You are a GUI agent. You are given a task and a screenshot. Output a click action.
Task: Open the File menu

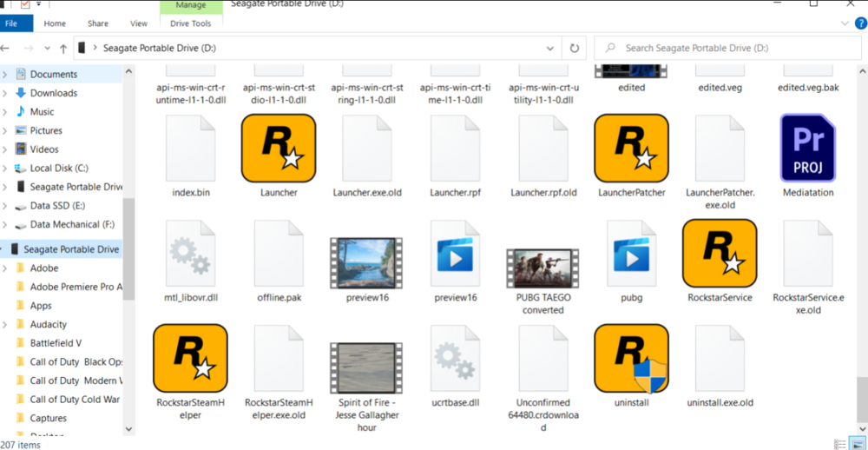(12, 23)
